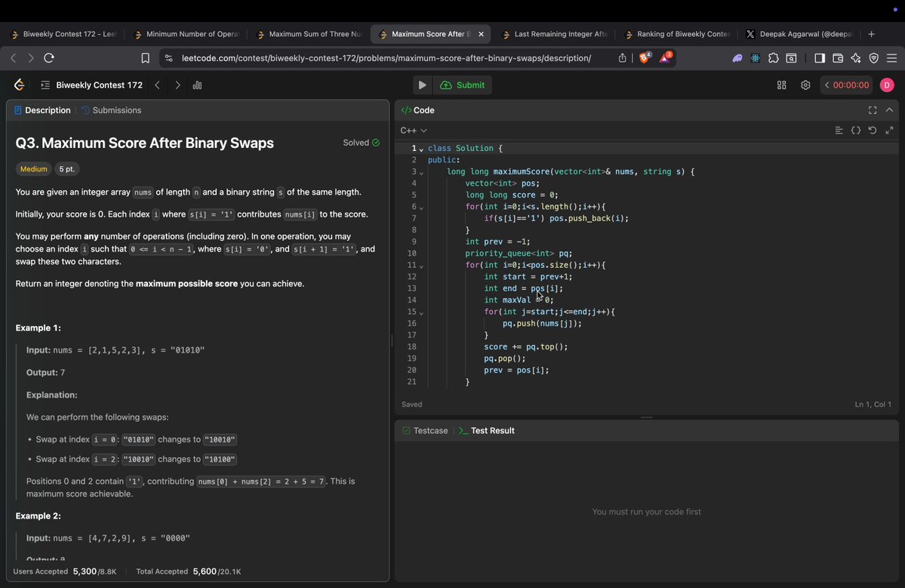Run code with the play button

point(422,85)
